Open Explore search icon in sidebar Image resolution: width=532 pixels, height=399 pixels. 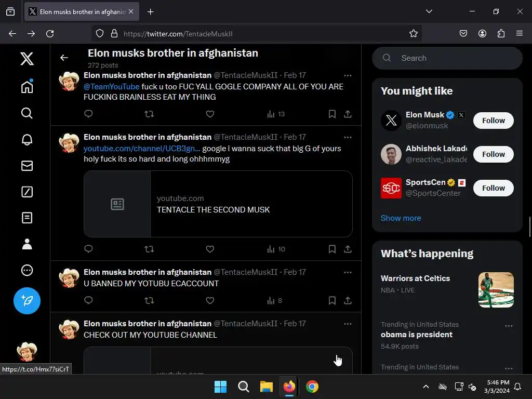pos(27,113)
